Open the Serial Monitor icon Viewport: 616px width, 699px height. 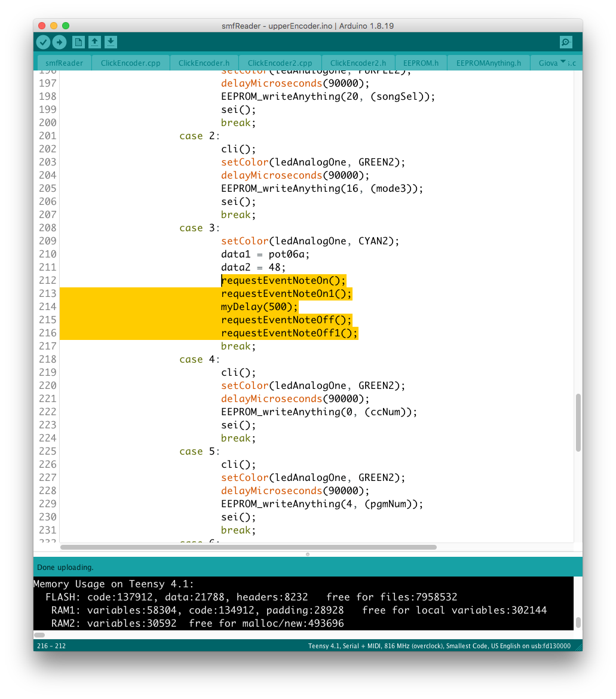coord(565,42)
